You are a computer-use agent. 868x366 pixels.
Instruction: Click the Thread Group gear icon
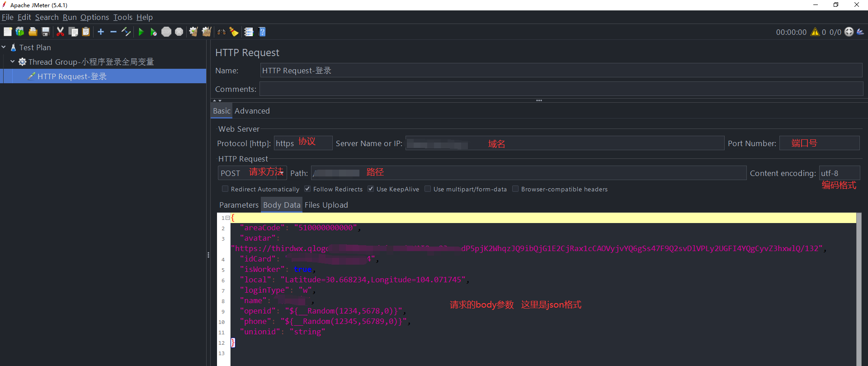point(22,62)
